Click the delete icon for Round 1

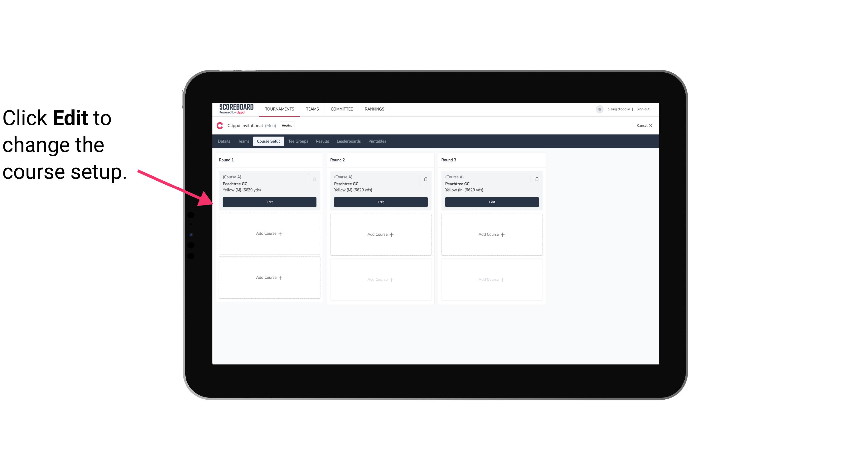[x=314, y=179]
